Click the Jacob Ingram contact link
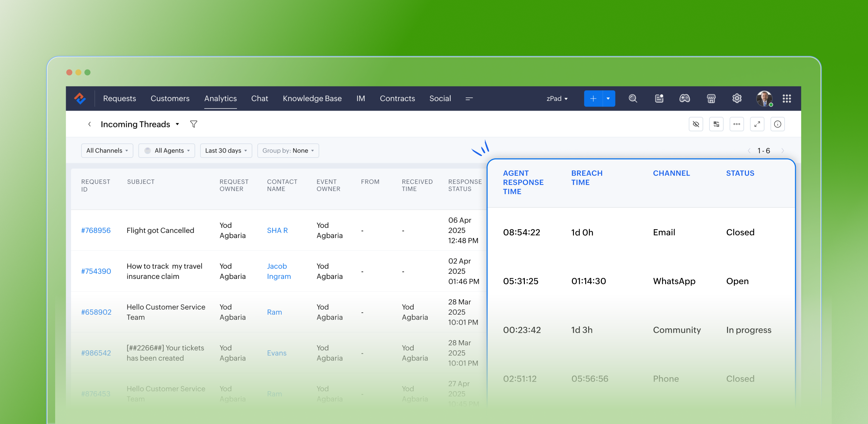The width and height of the screenshot is (868, 424). pos(278,271)
